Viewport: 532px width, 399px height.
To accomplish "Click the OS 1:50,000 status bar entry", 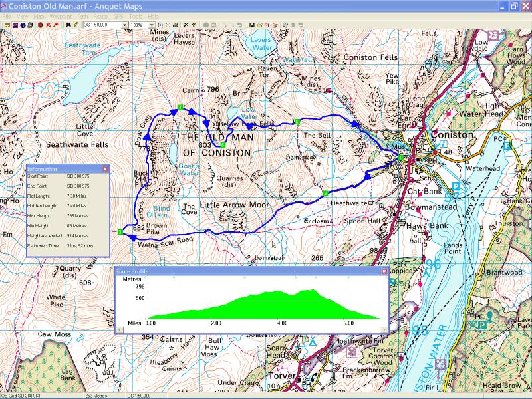I will [139, 396].
